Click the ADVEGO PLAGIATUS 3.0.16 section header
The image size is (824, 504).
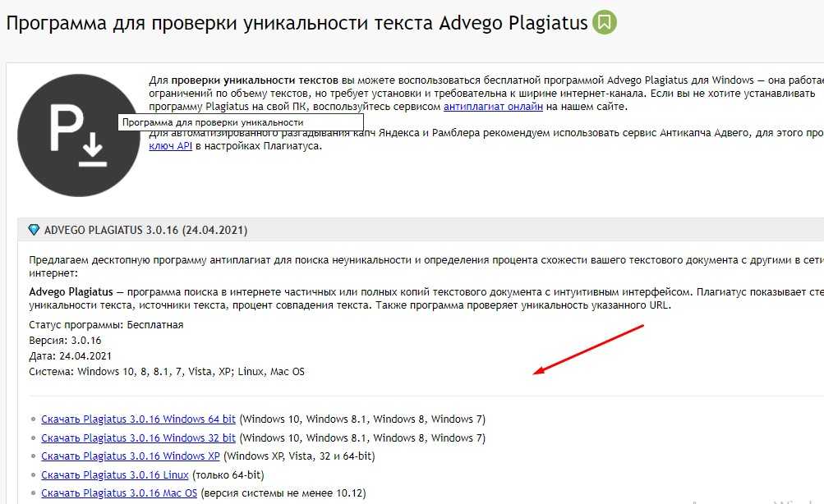[x=145, y=230]
